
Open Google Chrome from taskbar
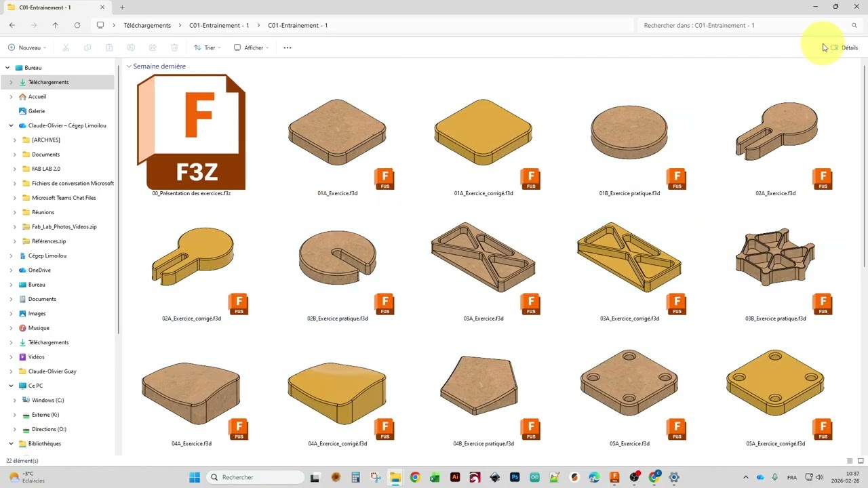(x=415, y=477)
